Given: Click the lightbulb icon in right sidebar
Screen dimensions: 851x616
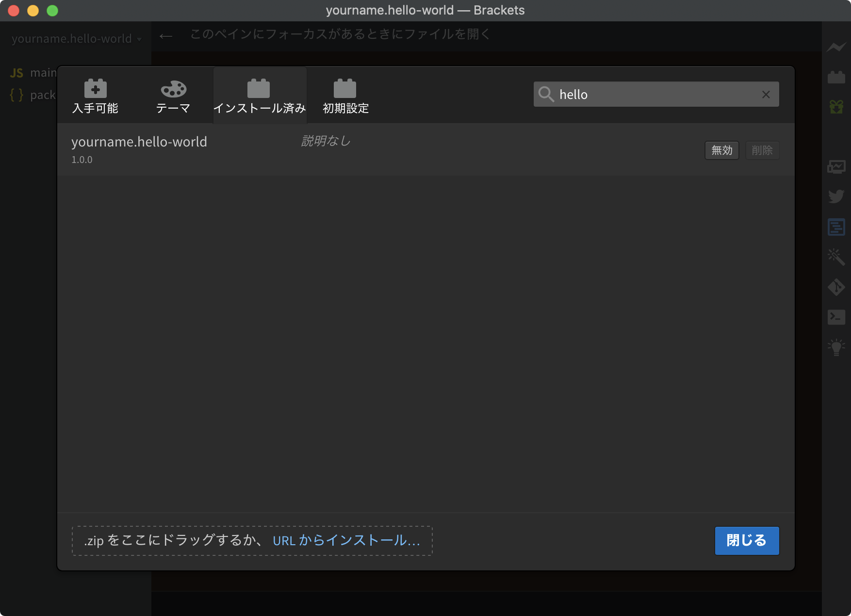Looking at the screenshot, I should tap(836, 347).
